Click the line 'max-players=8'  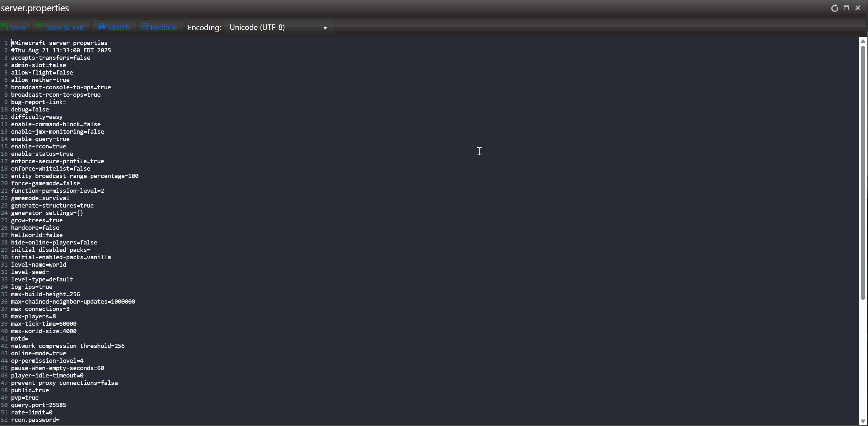pos(33,316)
